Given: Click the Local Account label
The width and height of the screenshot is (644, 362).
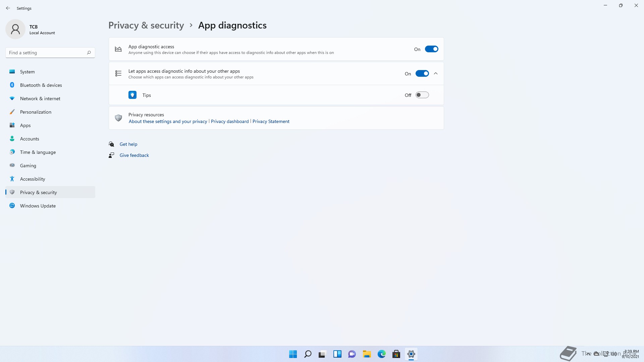Looking at the screenshot, I should click(42, 33).
